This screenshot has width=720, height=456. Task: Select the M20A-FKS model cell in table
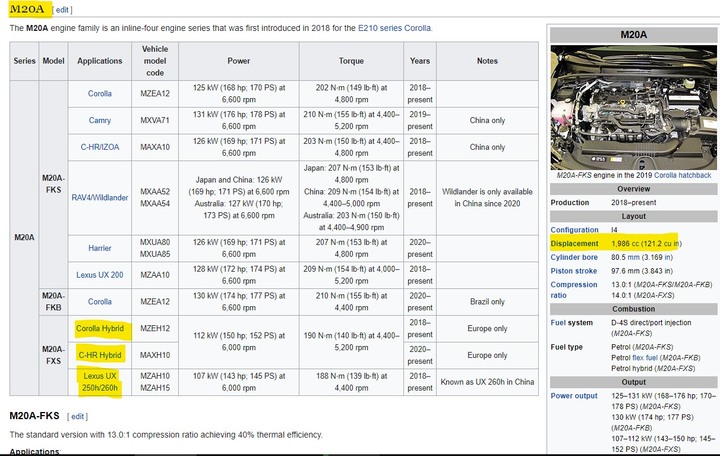53,184
